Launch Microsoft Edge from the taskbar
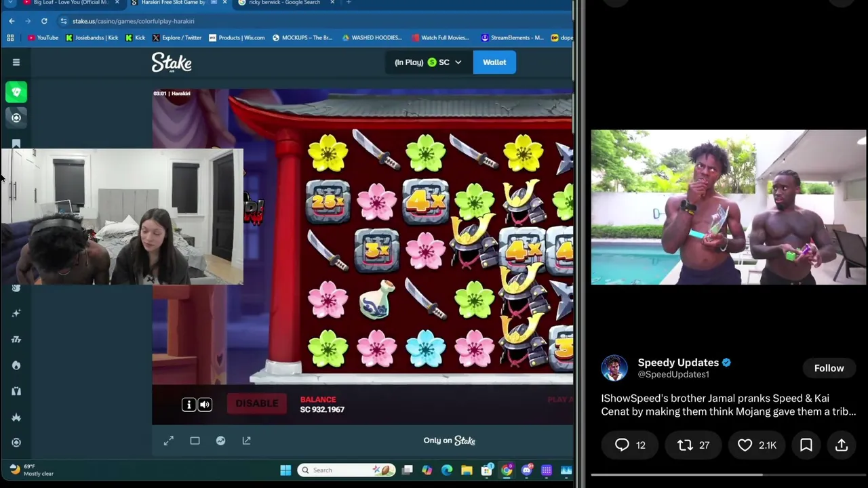The image size is (868, 488). (x=447, y=470)
